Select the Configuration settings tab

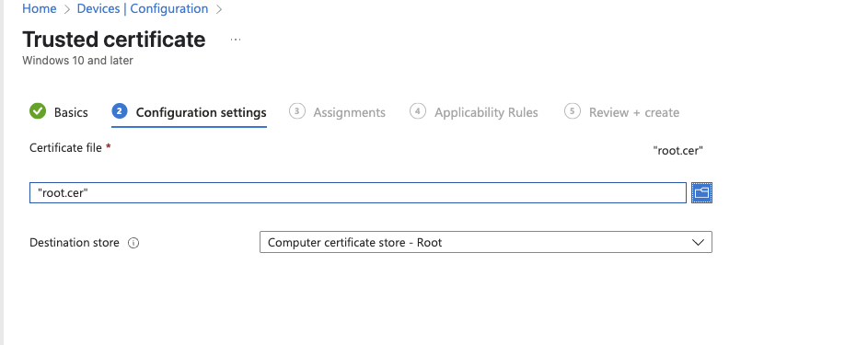pos(201,112)
